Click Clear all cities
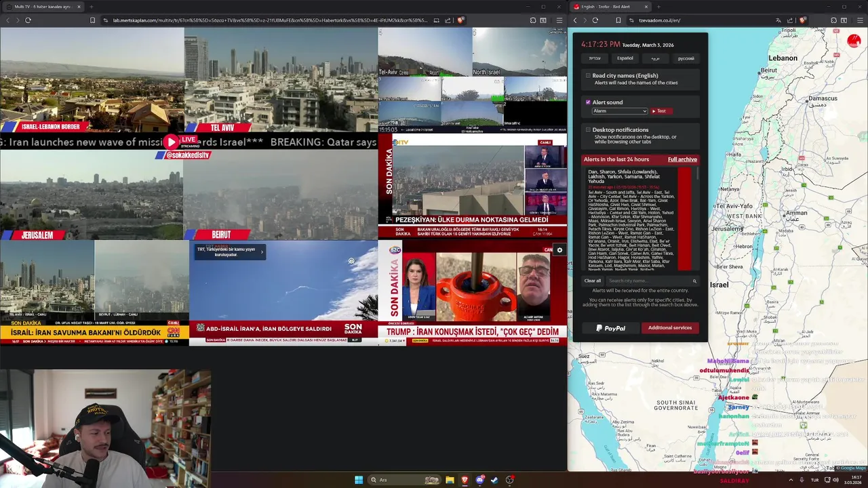This screenshot has width=868, height=488. [x=593, y=281]
